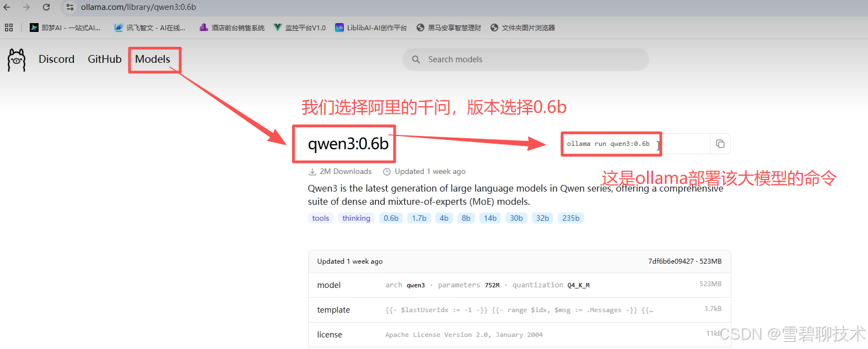Click the 752M parameters value
This screenshot has height=349, width=868.
(492, 285)
